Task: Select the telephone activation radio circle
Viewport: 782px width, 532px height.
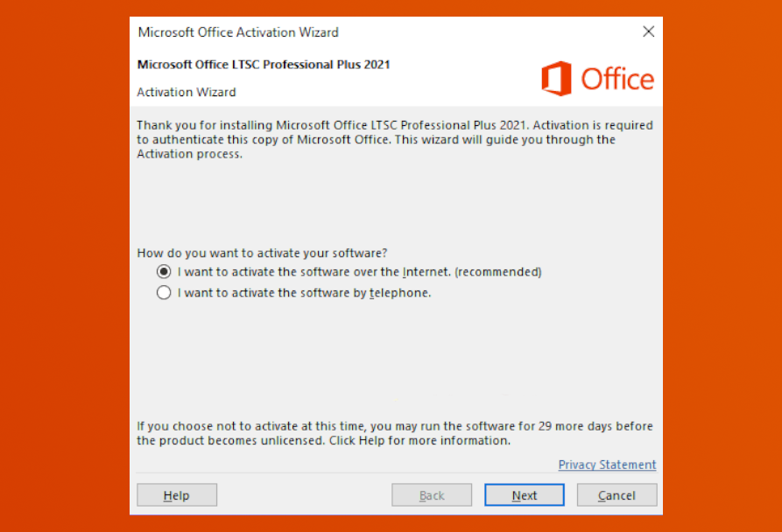Action: [x=164, y=292]
